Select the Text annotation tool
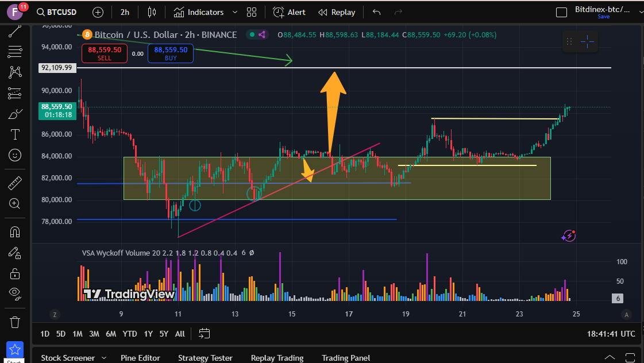The height and width of the screenshot is (363, 644). coord(15,134)
